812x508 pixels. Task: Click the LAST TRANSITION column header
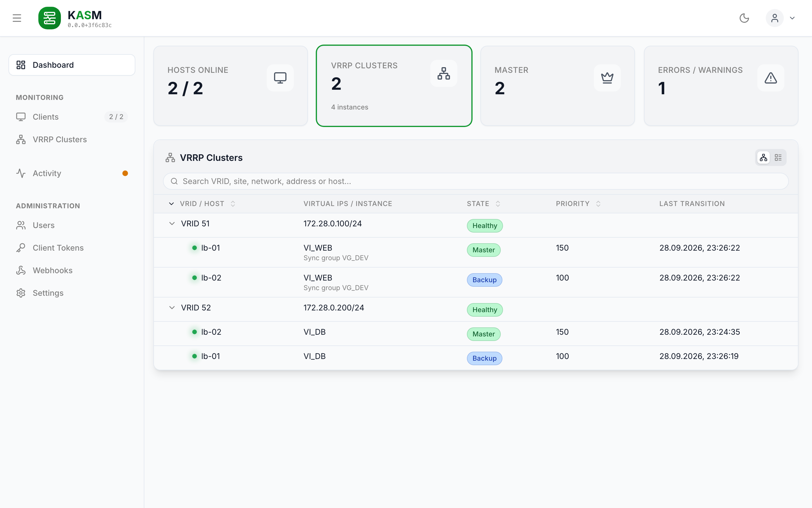pos(692,204)
